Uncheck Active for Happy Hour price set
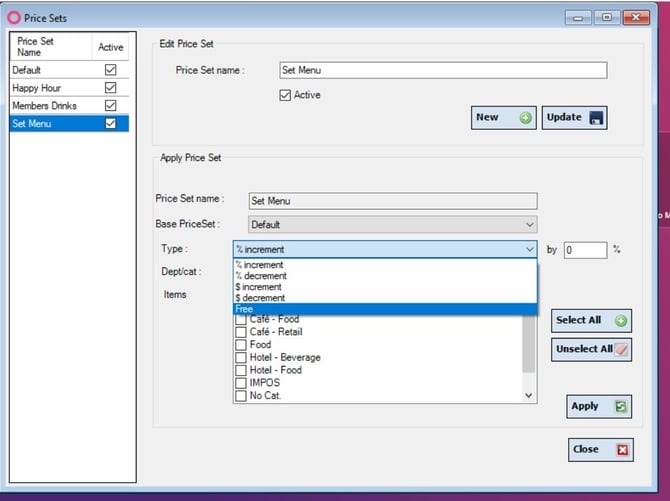This screenshot has width=670, height=501. (111, 88)
